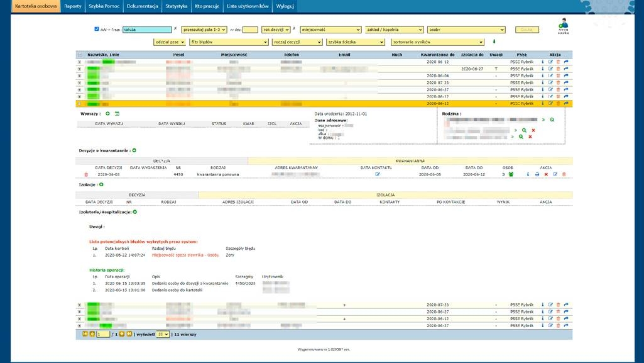Toggle the 'AW -> fraza' checkbox
The image size is (644, 363).
96,29
